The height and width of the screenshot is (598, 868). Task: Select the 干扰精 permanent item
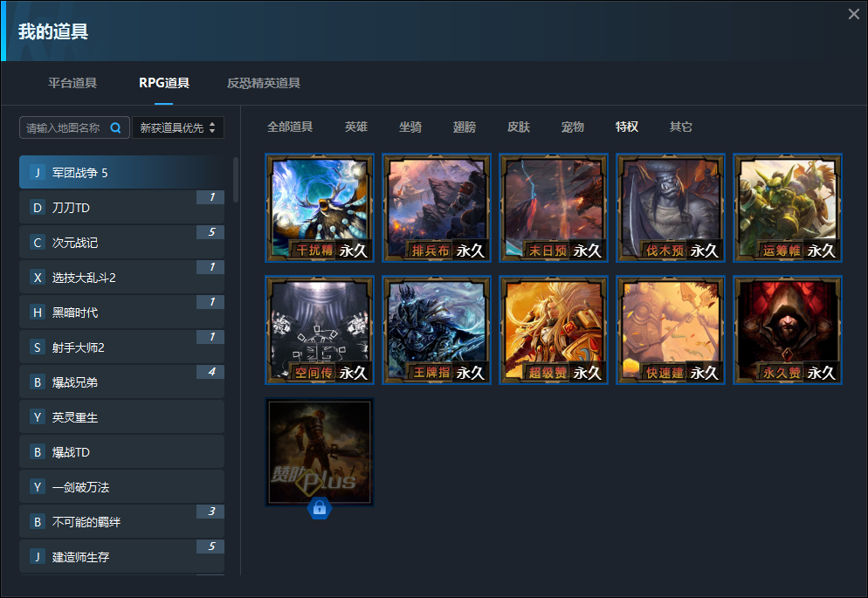(320, 208)
